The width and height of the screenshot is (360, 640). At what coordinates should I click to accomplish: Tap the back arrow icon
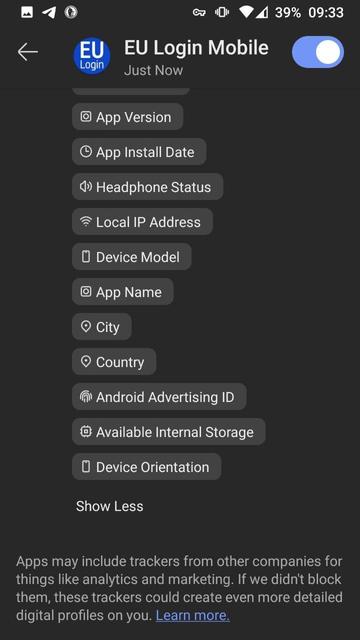point(27,52)
